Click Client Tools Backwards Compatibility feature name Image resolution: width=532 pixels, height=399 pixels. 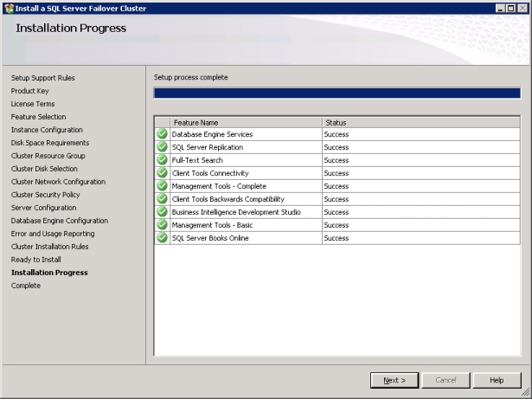click(228, 199)
